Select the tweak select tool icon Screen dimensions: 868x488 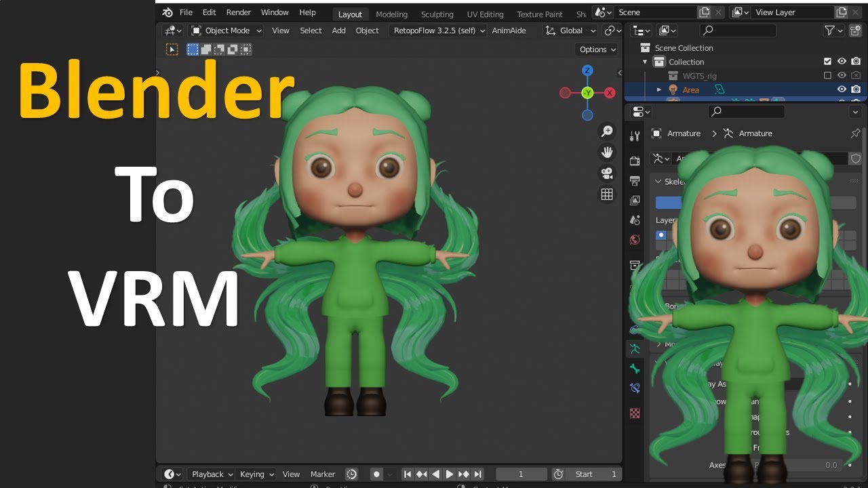(x=172, y=49)
